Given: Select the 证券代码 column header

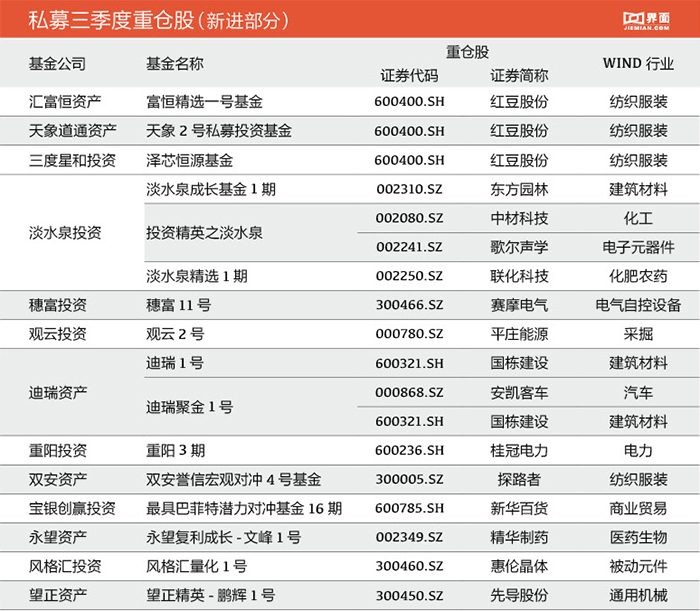Looking at the screenshot, I should click(409, 75).
